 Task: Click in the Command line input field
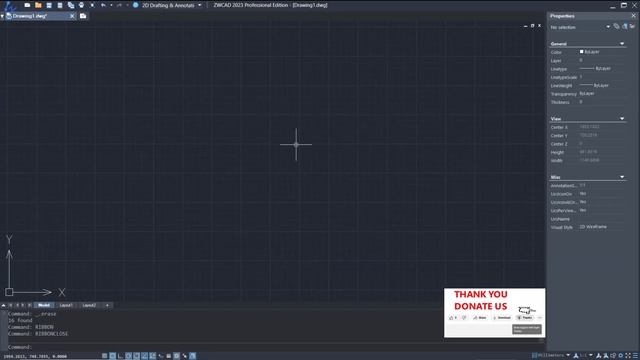pyautogui.click(x=273, y=347)
